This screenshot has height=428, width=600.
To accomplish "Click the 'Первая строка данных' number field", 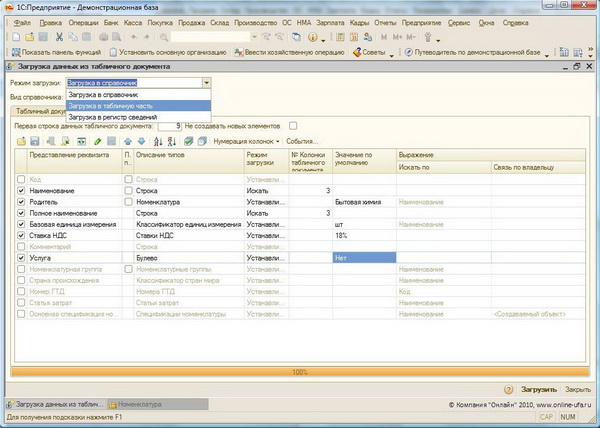I will point(170,126).
